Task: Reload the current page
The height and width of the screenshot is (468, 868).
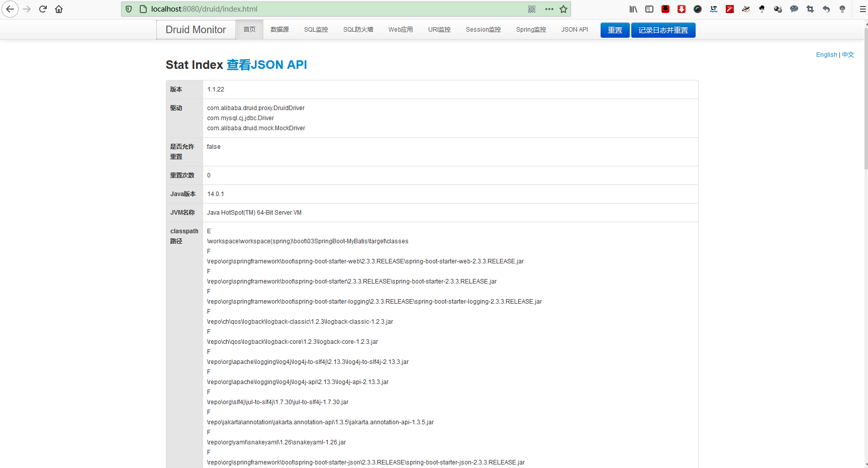Action: tap(43, 9)
